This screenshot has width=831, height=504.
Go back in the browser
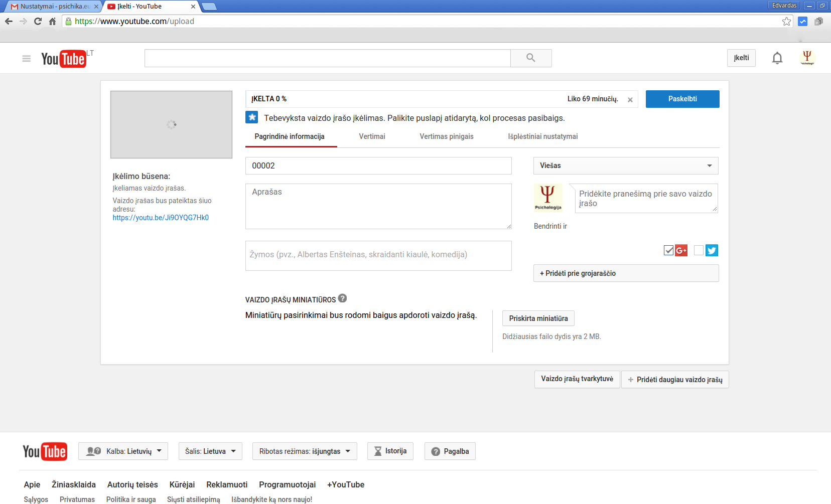point(9,21)
